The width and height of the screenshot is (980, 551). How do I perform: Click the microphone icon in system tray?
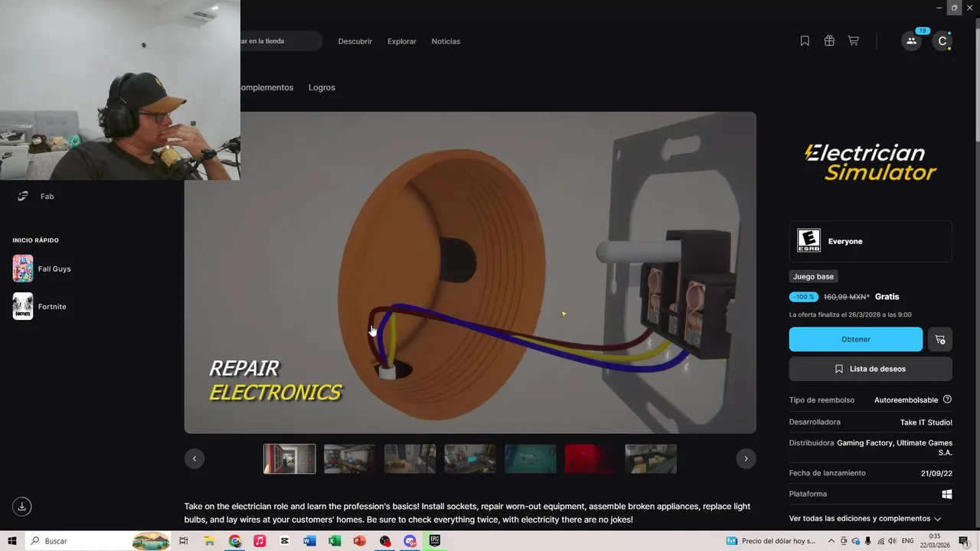(x=868, y=541)
